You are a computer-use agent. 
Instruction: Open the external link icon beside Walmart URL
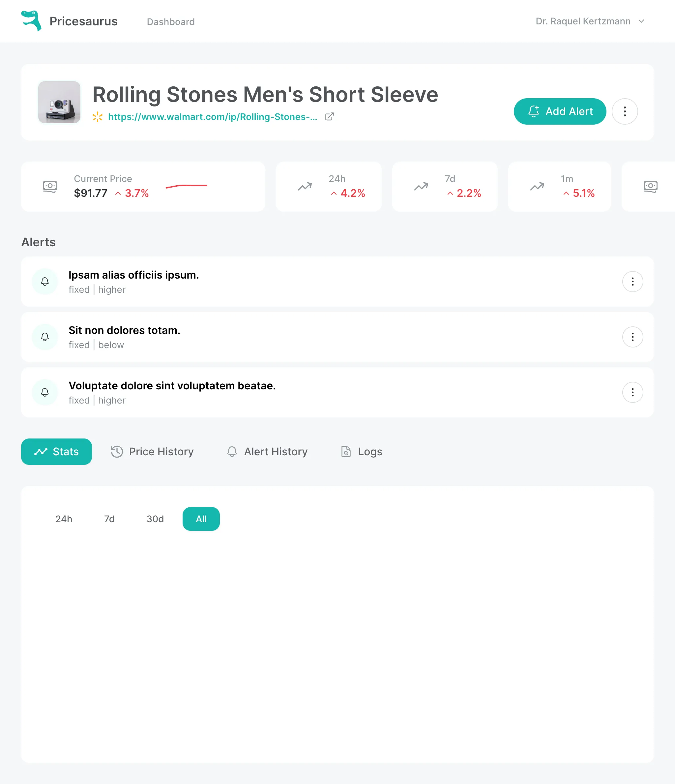(x=329, y=117)
